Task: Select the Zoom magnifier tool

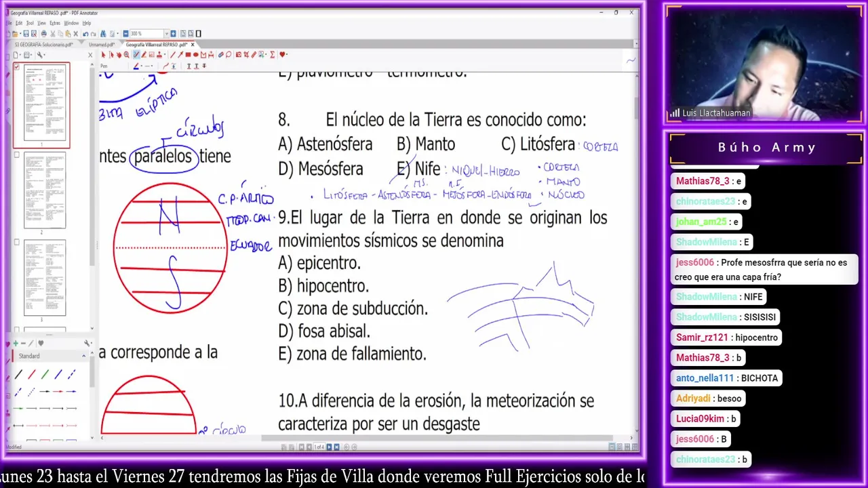Action: point(126,55)
